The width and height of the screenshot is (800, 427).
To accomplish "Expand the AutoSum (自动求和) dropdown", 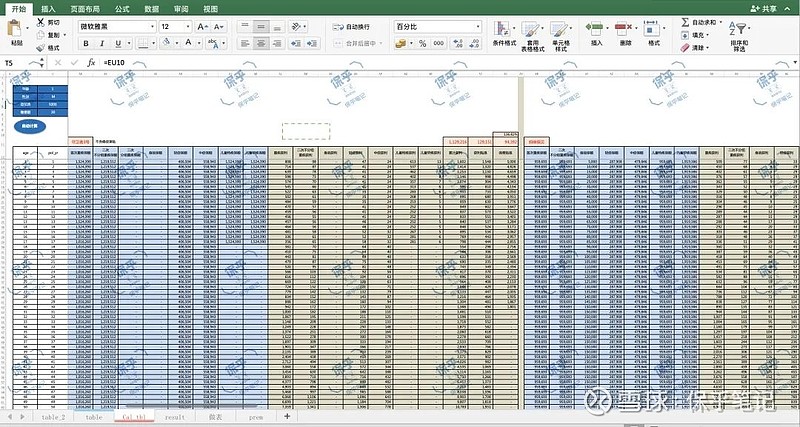I will click(721, 22).
